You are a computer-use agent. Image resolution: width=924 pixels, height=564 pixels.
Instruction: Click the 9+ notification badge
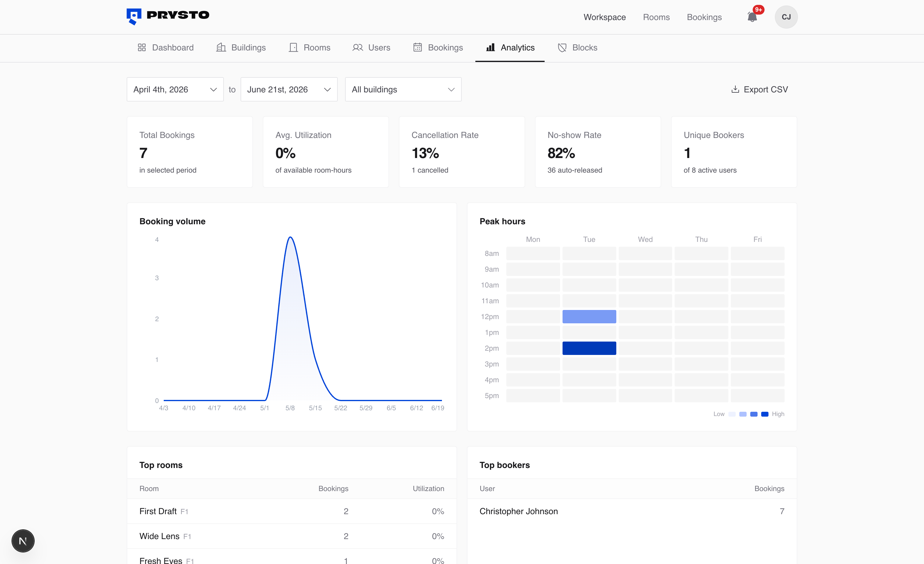pyautogui.click(x=758, y=10)
